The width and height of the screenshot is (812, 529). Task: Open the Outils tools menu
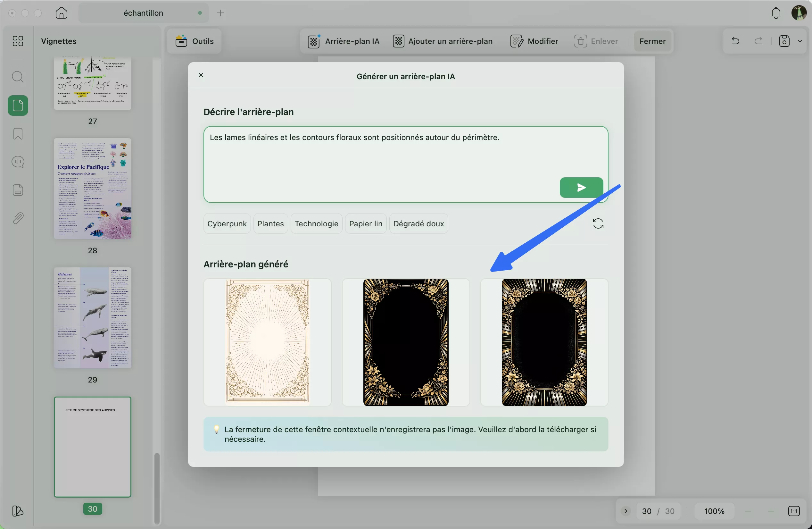(x=195, y=41)
